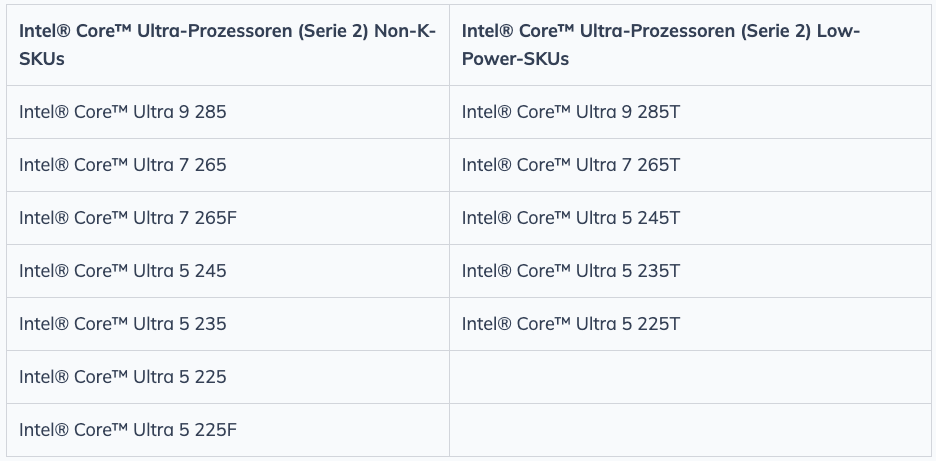Select the Intel Core Ultra 5 225T cell
The image size is (936, 461).
pos(690,324)
